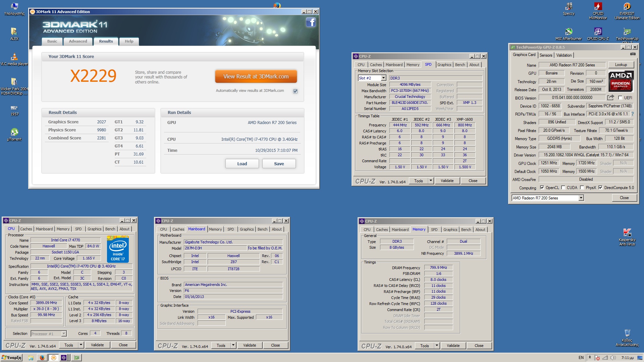This screenshot has height=362, width=644.
Task: Click the AMD Radeon logo in GPU-Z
Action: pos(621,81)
